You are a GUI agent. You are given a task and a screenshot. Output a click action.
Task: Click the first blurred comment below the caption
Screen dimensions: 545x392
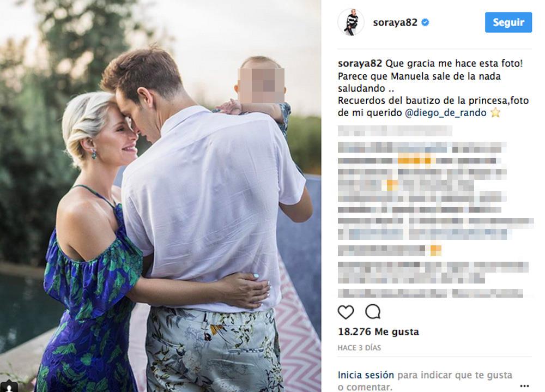pos(395,131)
